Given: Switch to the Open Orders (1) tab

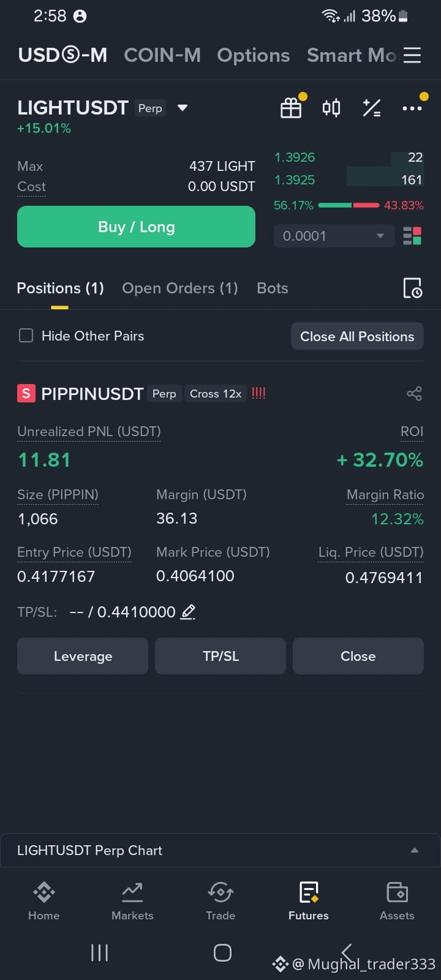Looking at the screenshot, I should tap(180, 288).
